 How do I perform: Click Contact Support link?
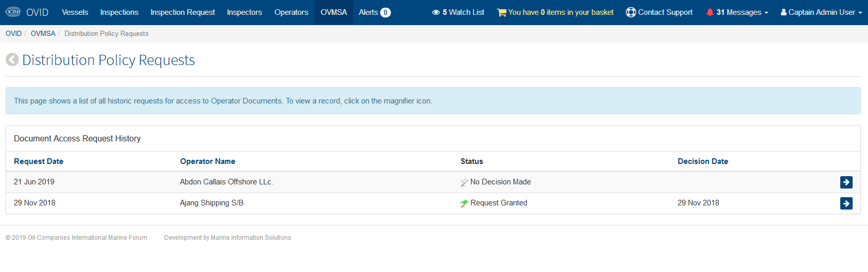[659, 12]
